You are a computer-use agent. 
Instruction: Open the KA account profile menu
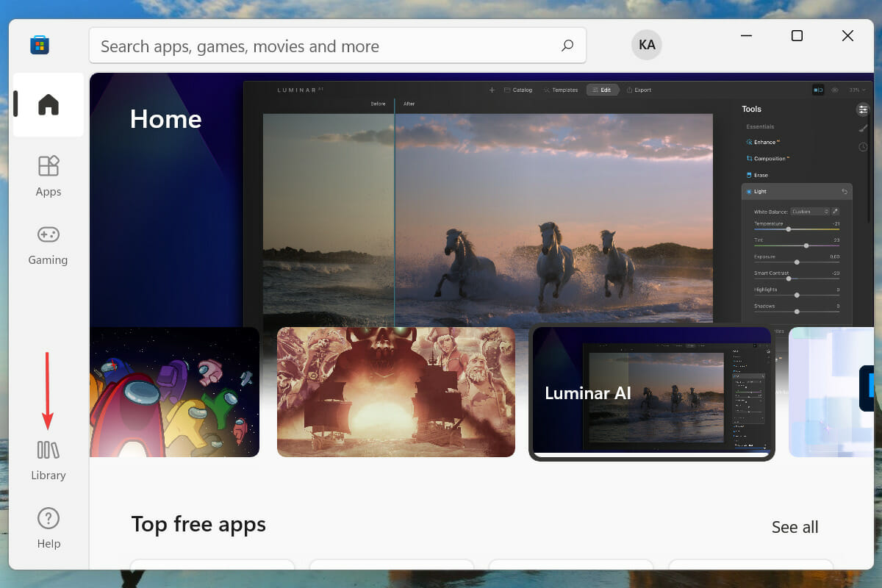pyautogui.click(x=647, y=45)
